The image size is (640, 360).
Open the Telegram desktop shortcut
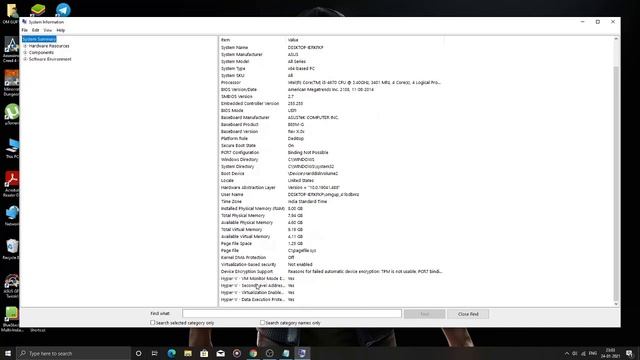pyautogui.click(x=63, y=9)
